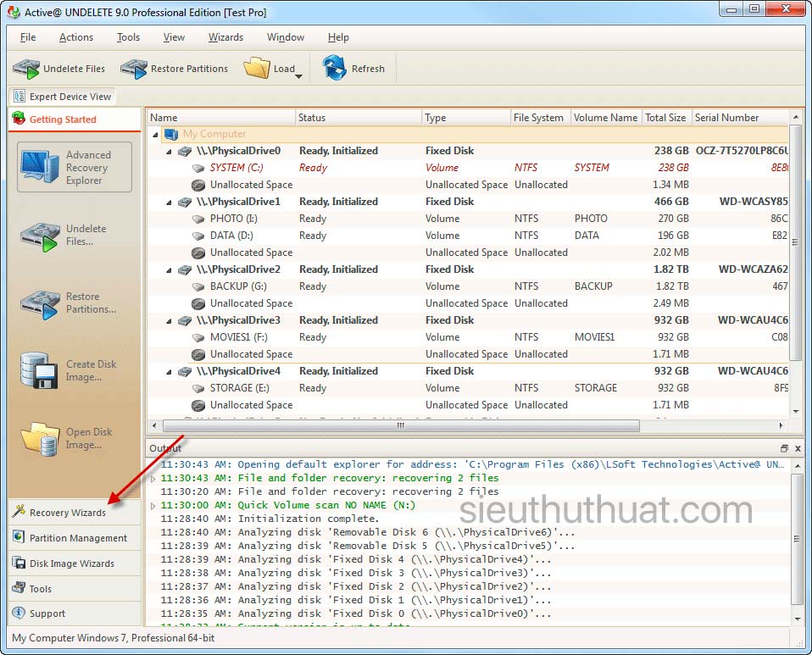Collapse the PhysicalDrive1 node
The image size is (812, 655).
(169, 203)
